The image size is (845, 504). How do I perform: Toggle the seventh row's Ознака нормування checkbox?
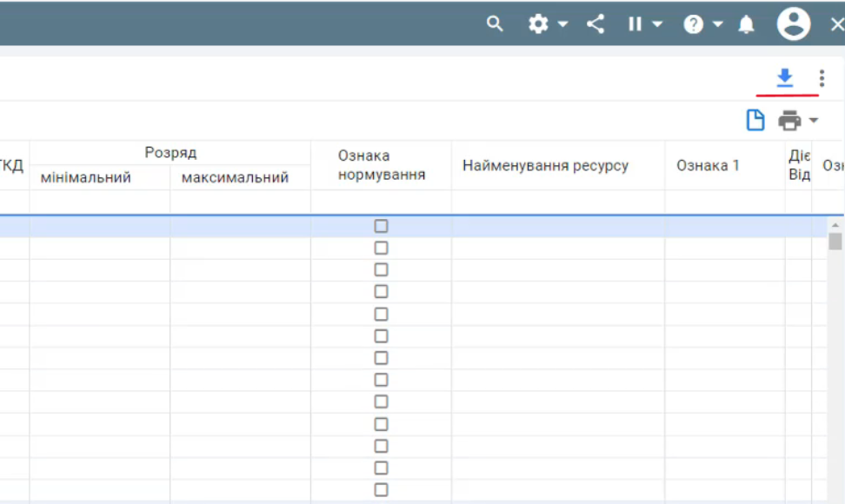[381, 357]
